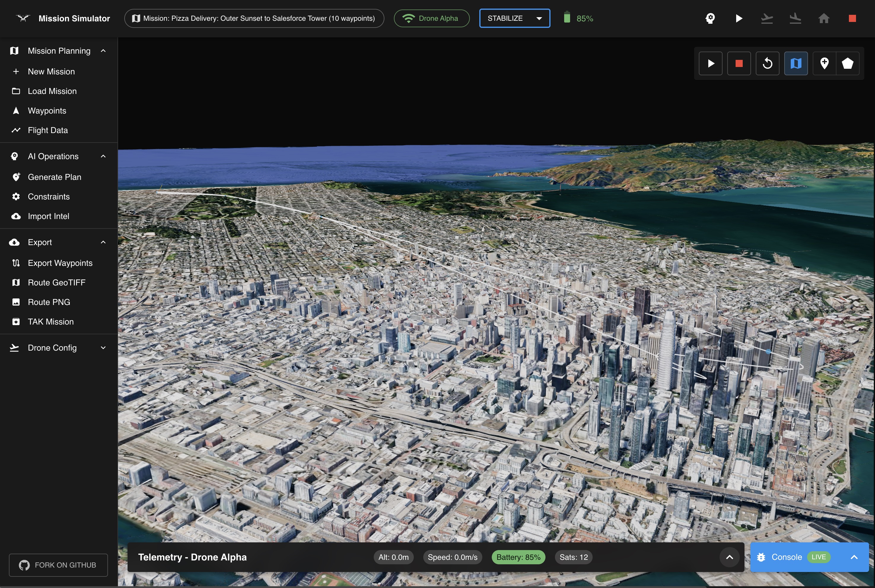The image size is (875, 588).
Task: Toggle the map view button on map toolbar
Action: 796,63
